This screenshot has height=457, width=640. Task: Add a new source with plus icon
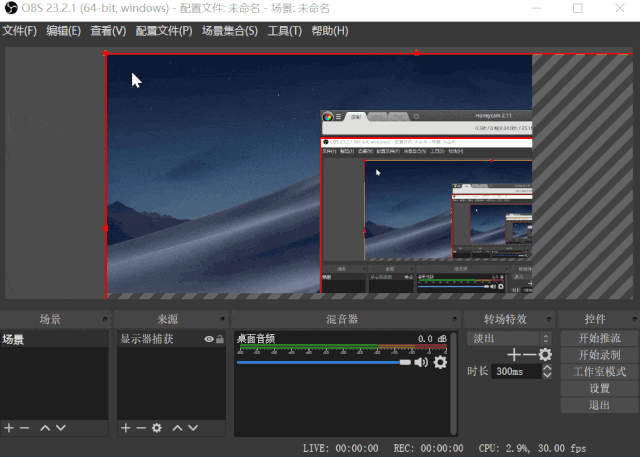click(126, 428)
